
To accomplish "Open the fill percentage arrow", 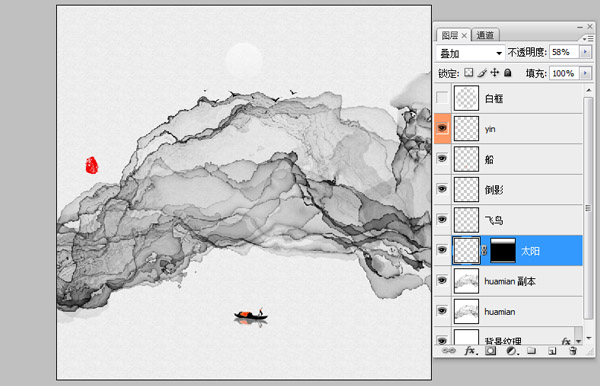I will (x=585, y=73).
